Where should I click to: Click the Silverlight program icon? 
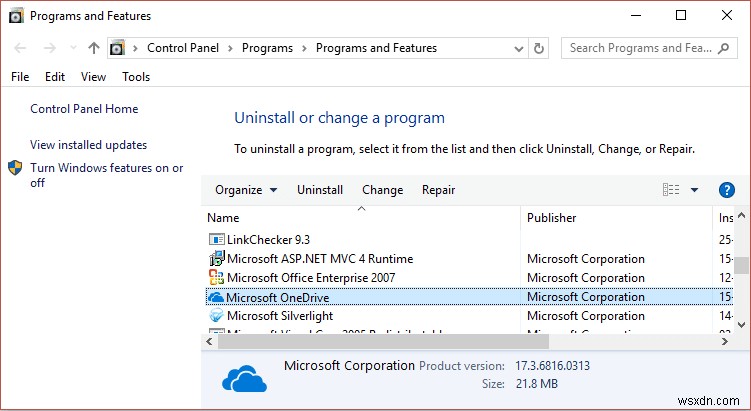point(216,316)
